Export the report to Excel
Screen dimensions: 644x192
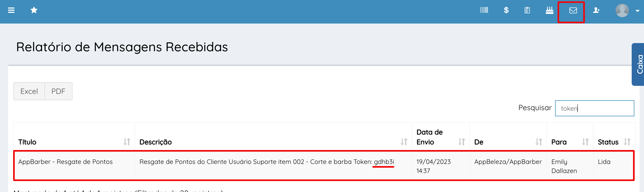tap(29, 91)
